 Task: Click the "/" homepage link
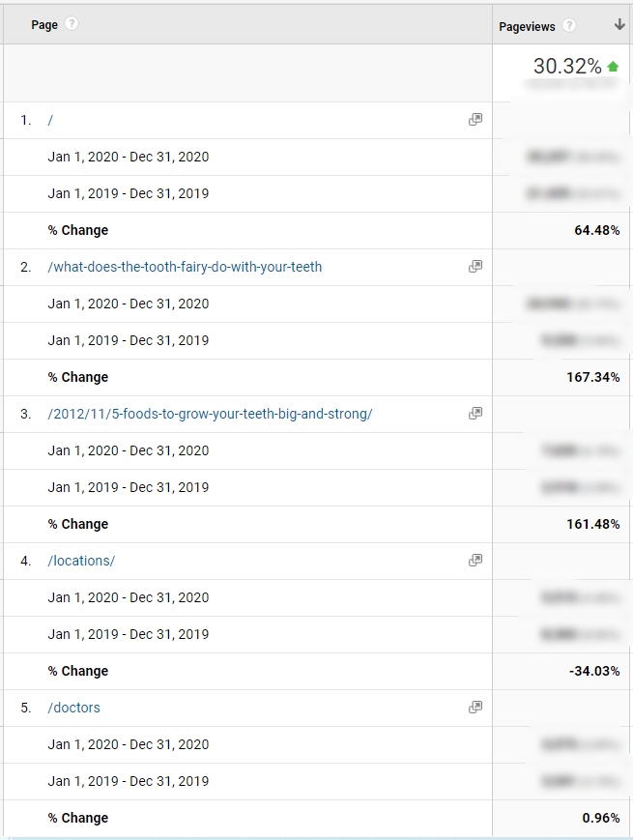(50, 120)
